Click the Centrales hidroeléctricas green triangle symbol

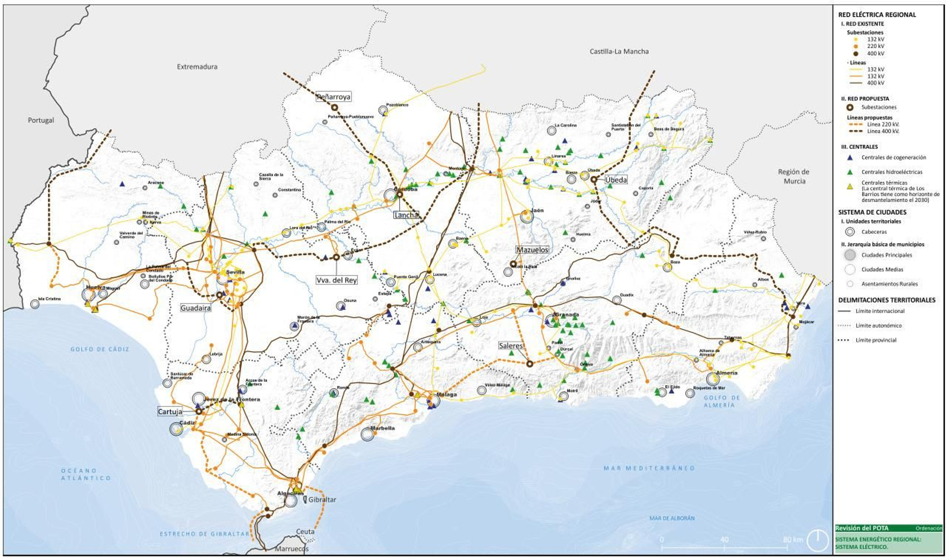tap(850, 172)
